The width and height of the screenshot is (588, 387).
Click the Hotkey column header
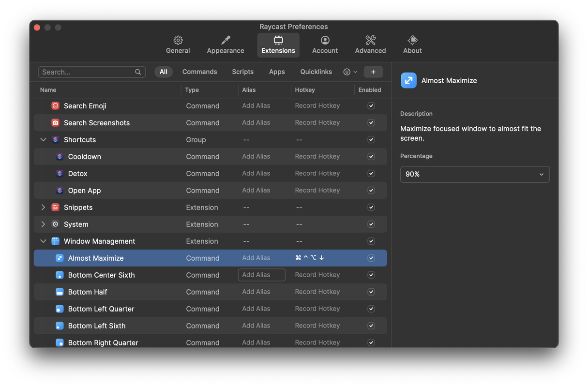[305, 90]
